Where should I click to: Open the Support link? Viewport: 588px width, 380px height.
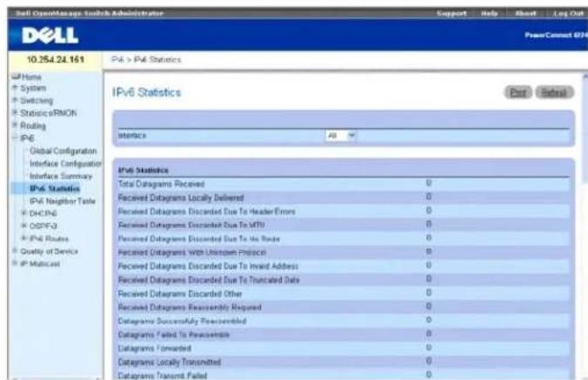click(x=451, y=14)
